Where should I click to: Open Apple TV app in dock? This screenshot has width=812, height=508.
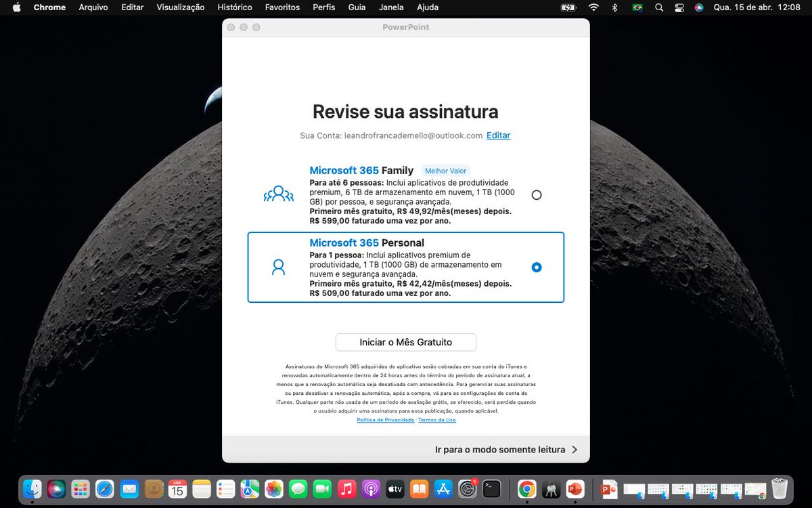(394, 488)
